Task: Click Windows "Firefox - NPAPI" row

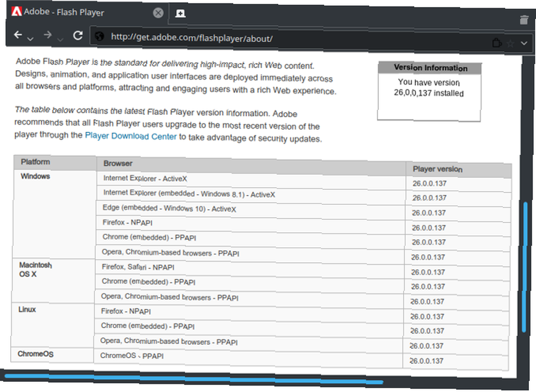Action: (x=250, y=225)
